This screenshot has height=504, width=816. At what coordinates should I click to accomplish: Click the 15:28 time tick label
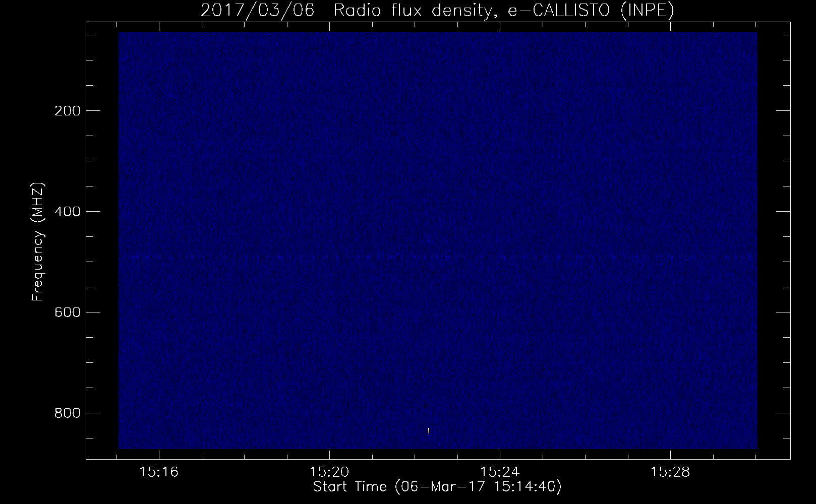tap(670, 472)
